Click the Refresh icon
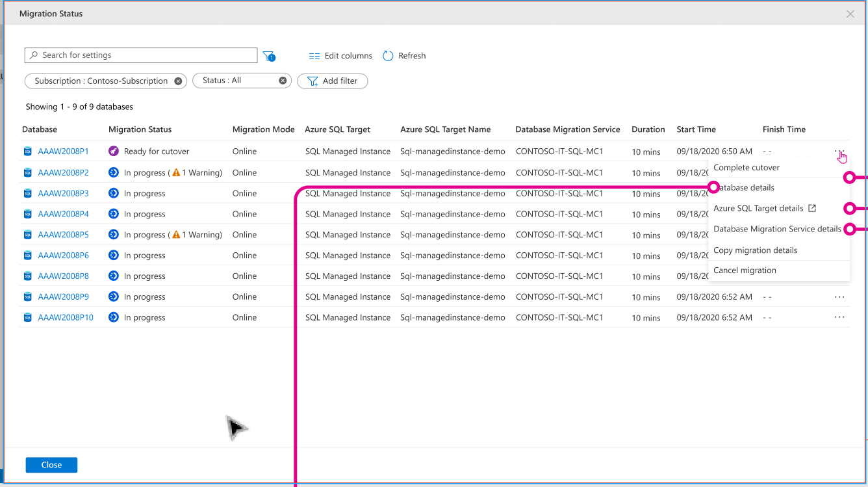The height and width of the screenshot is (487, 868). 389,55
